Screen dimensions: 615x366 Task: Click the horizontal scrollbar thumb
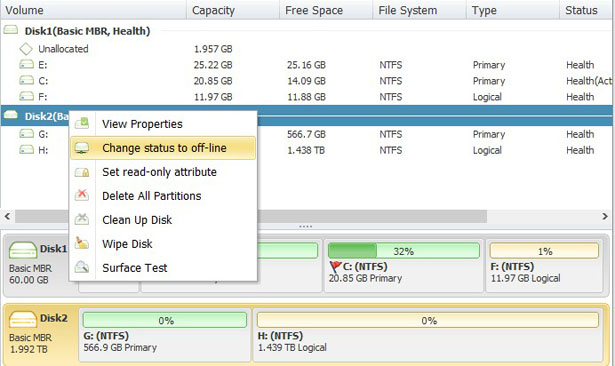pos(251,216)
